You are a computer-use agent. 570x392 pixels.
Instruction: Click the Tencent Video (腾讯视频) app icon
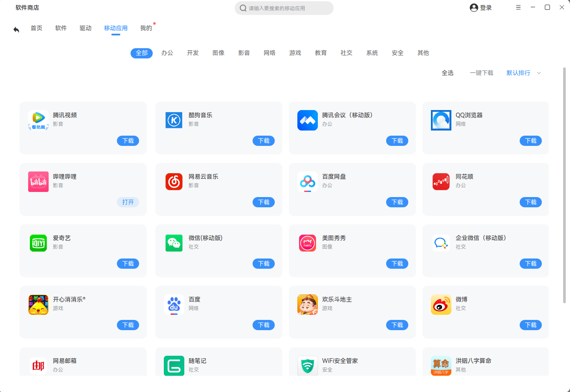38,120
